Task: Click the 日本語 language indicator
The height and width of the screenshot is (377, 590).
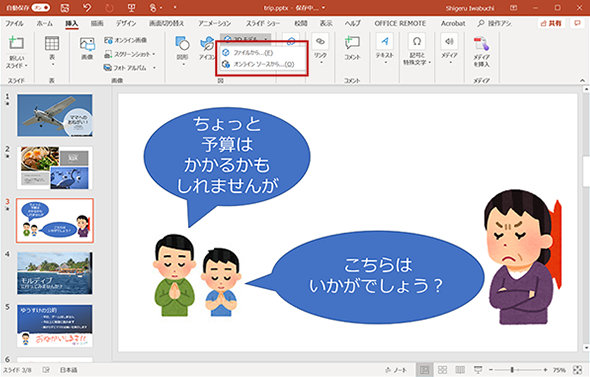Action: 68,370
